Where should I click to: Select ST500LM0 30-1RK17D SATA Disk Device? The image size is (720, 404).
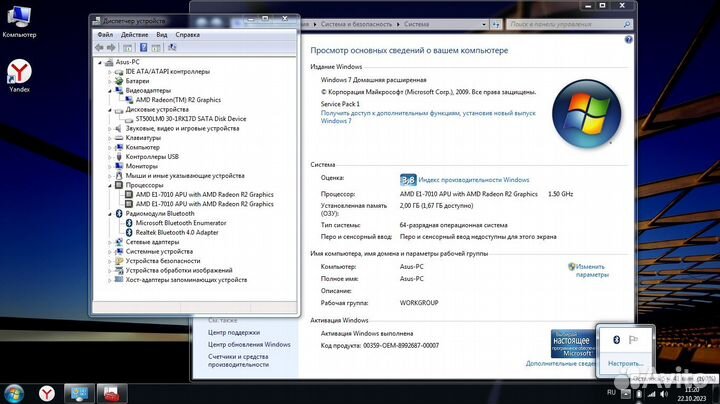[x=191, y=119]
